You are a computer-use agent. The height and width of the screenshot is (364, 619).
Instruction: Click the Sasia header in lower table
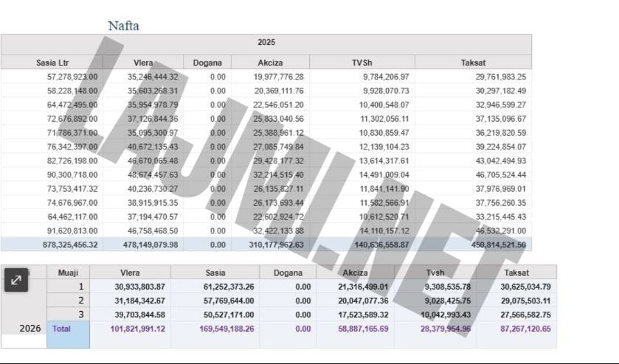pyautogui.click(x=215, y=273)
